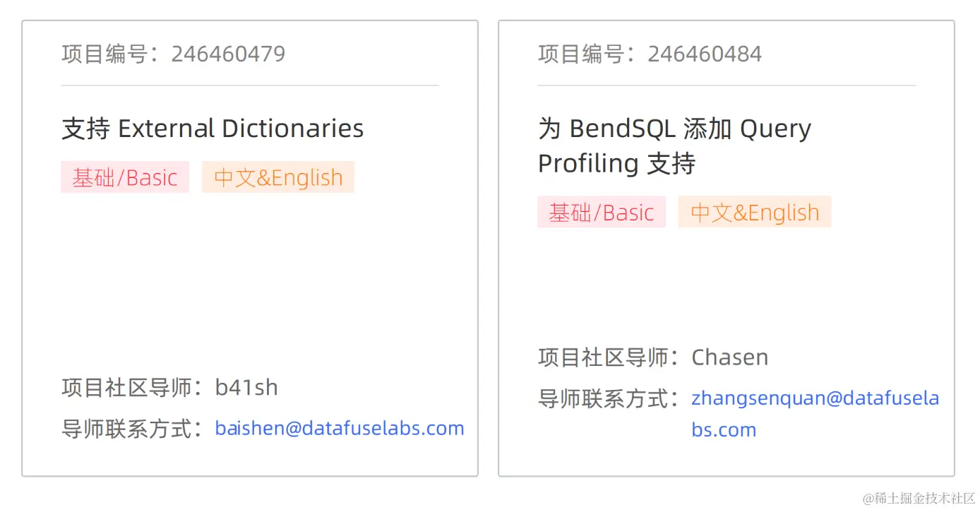Select 基础/Basic tag on External Dictionaries card
The height and width of the screenshot is (510, 980).
[x=125, y=177]
